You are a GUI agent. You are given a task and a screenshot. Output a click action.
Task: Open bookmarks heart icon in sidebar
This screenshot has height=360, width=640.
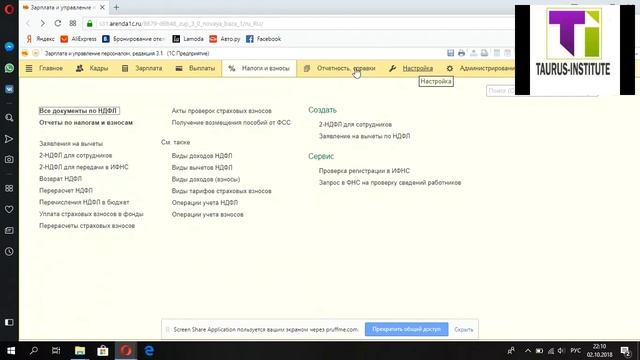click(x=9, y=209)
